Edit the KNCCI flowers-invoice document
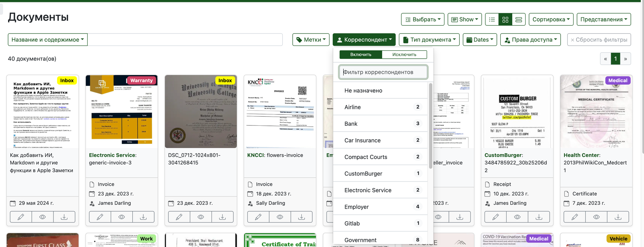Image resolution: width=644 pixels, height=247 pixels. (x=258, y=217)
